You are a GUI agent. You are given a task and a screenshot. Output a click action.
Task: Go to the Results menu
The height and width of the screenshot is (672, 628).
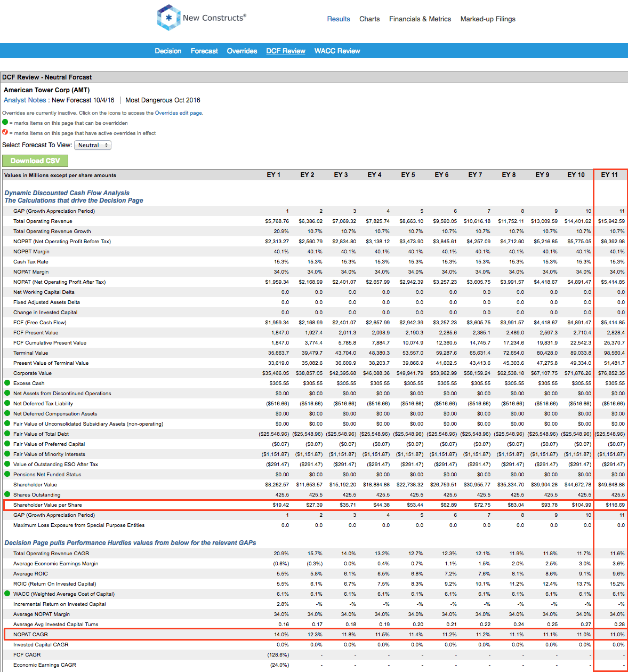pyautogui.click(x=339, y=19)
